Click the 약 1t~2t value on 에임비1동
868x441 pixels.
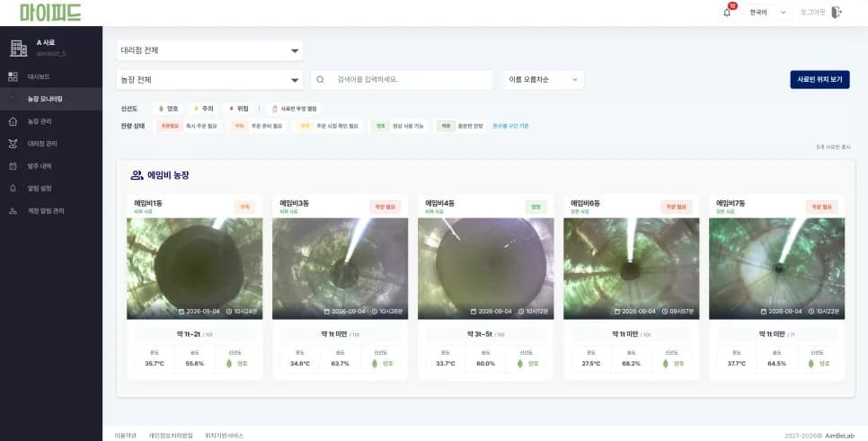coord(187,334)
